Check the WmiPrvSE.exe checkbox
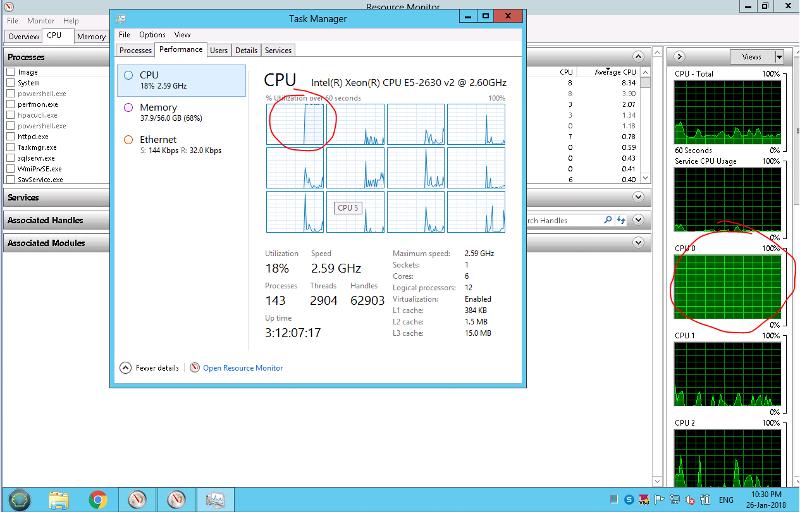 (x=10, y=169)
